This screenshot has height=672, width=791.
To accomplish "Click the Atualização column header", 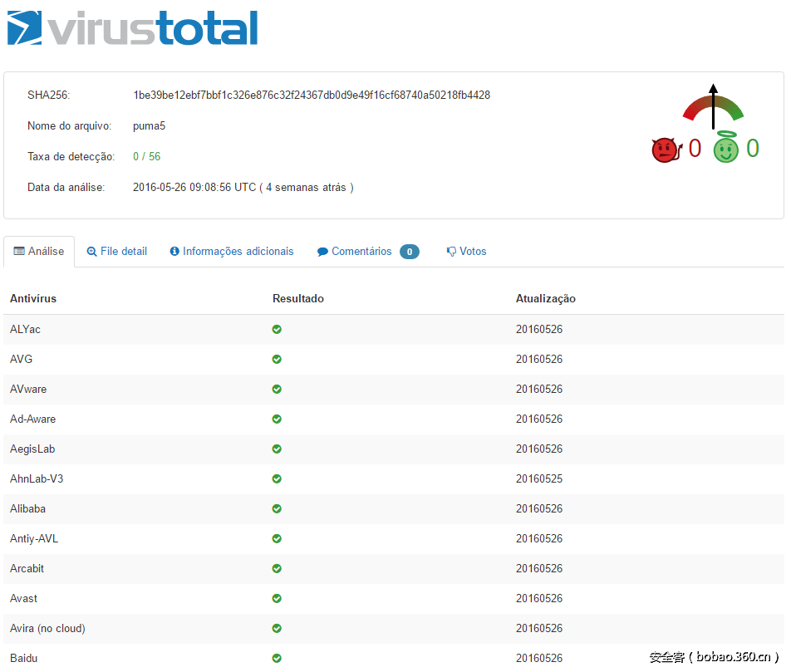I will coord(545,299).
